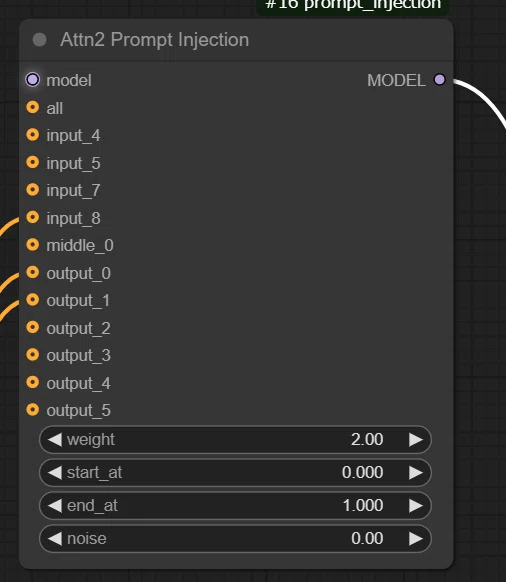Viewport: 506px width, 582px height.
Task: Increase end_at with right arrow
Action: [x=416, y=506]
